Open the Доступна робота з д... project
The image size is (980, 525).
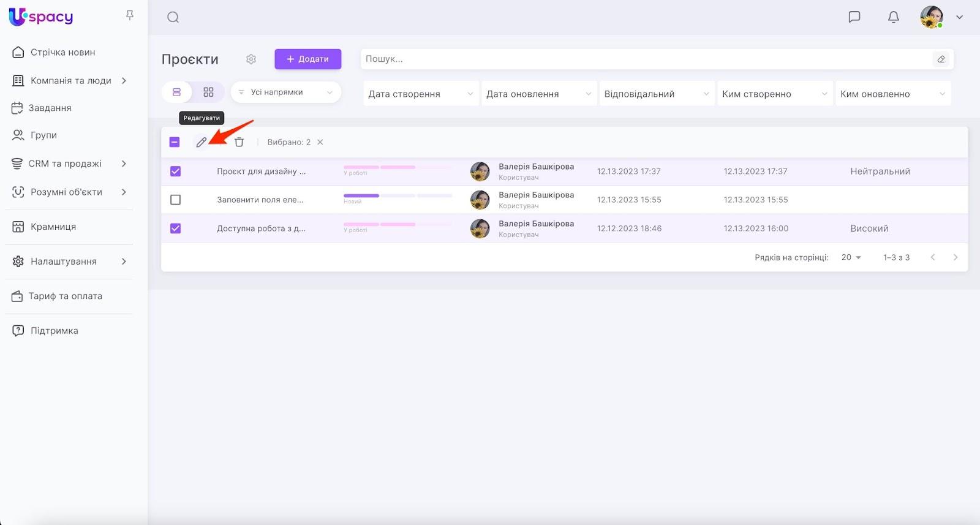[261, 229]
